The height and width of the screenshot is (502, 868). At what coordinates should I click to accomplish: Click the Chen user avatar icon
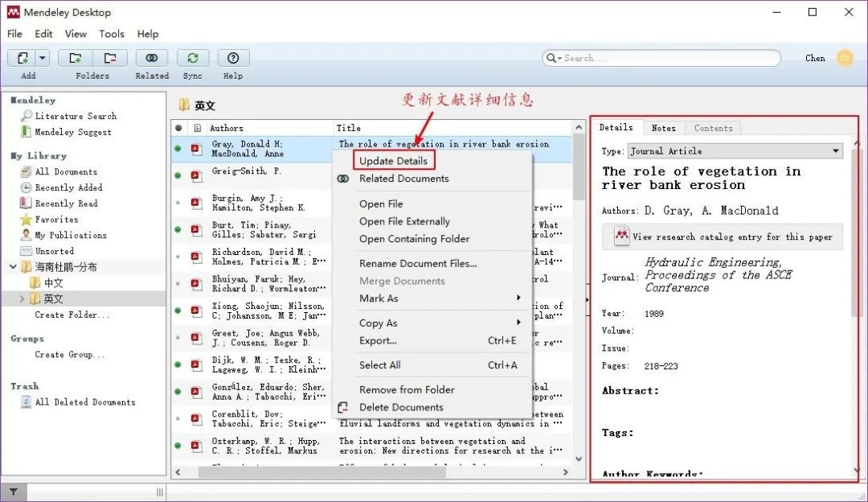pyautogui.click(x=845, y=58)
